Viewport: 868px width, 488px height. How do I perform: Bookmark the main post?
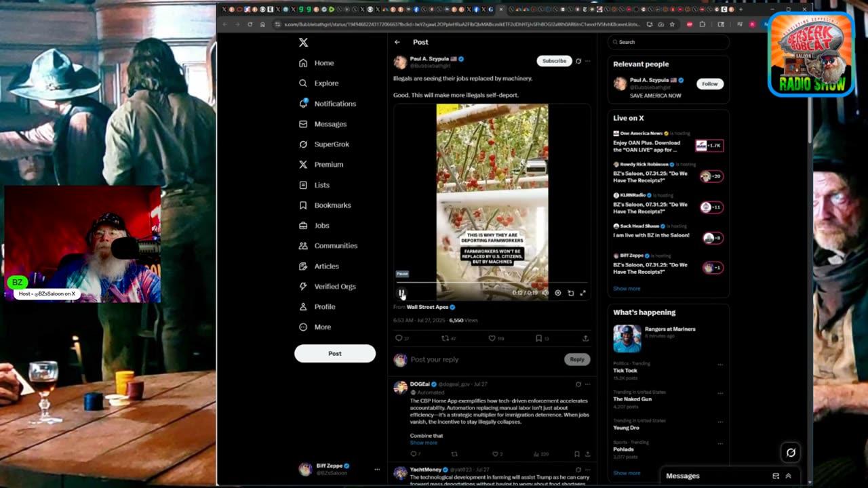(x=538, y=338)
